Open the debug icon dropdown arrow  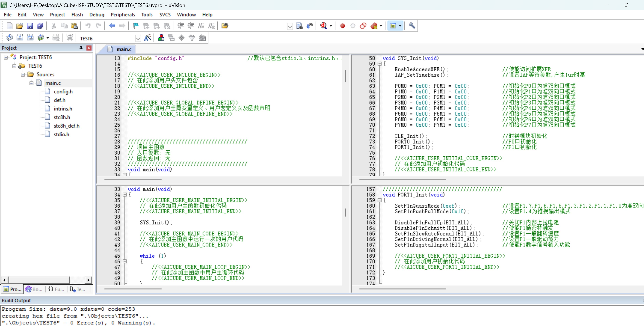point(331,26)
